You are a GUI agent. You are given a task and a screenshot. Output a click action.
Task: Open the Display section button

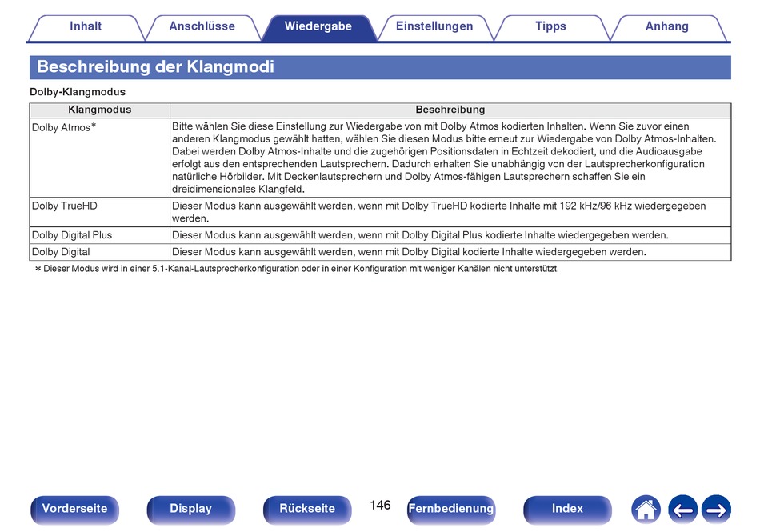(x=191, y=510)
